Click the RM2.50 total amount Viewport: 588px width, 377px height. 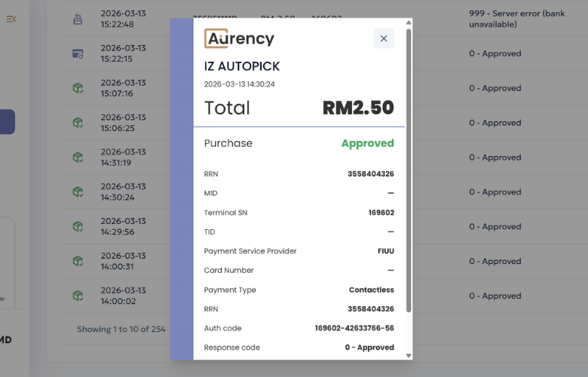pos(358,108)
